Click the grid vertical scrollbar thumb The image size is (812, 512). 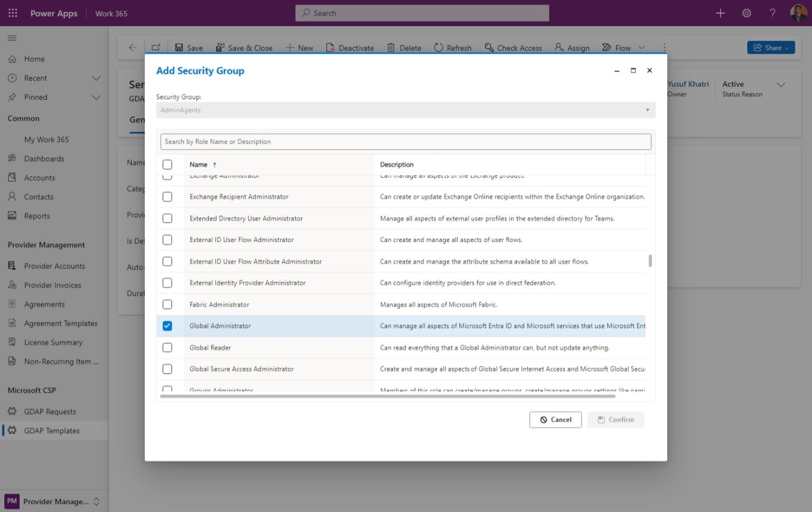[651, 261]
